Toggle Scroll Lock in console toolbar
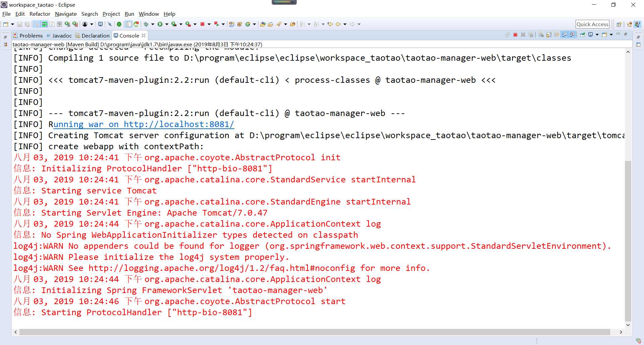 click(549, 35)
